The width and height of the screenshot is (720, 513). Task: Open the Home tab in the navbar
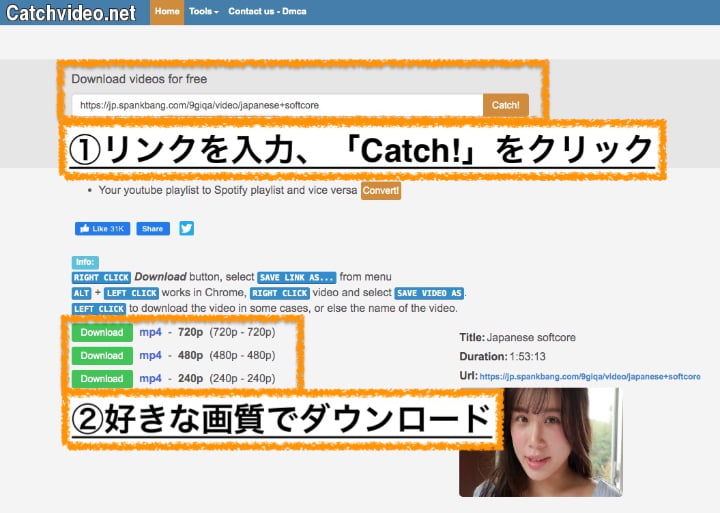(x=167, y=12)
